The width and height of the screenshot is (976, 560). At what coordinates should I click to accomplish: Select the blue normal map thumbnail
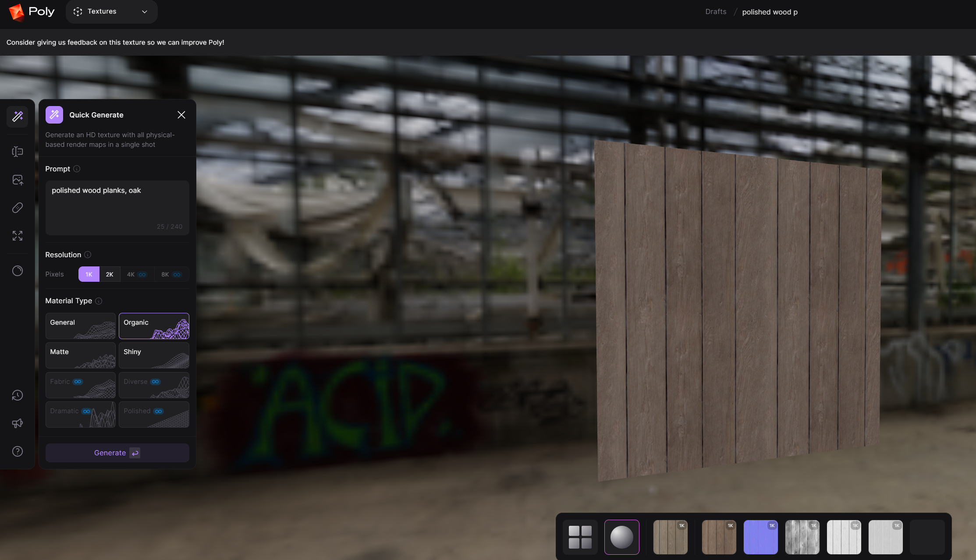click(760, 537)
